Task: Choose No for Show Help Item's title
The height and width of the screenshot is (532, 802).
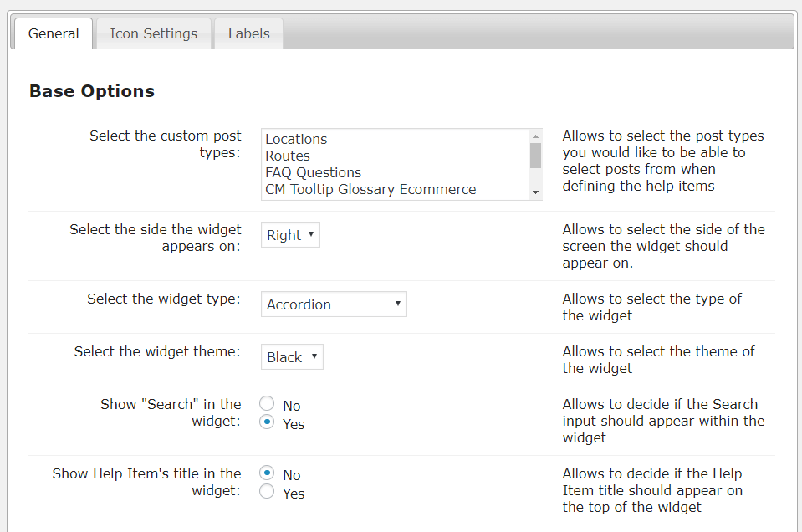Action: click(x=267, y=473)
